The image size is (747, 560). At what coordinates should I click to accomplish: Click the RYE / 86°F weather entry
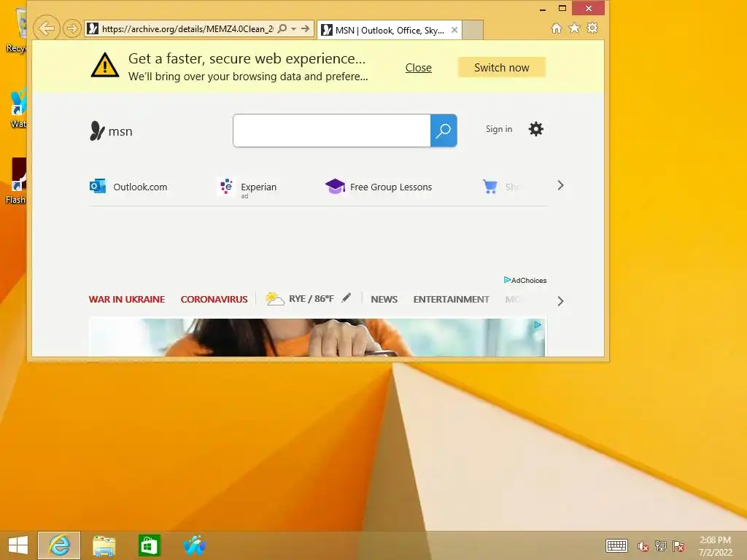(311, 298)
